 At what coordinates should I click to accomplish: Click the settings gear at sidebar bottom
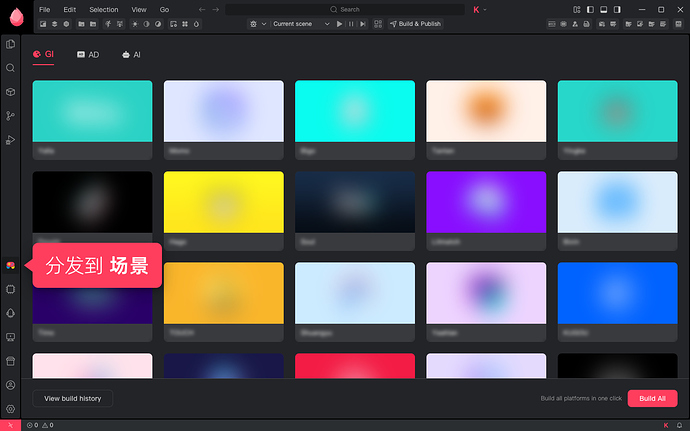point(11,409)
